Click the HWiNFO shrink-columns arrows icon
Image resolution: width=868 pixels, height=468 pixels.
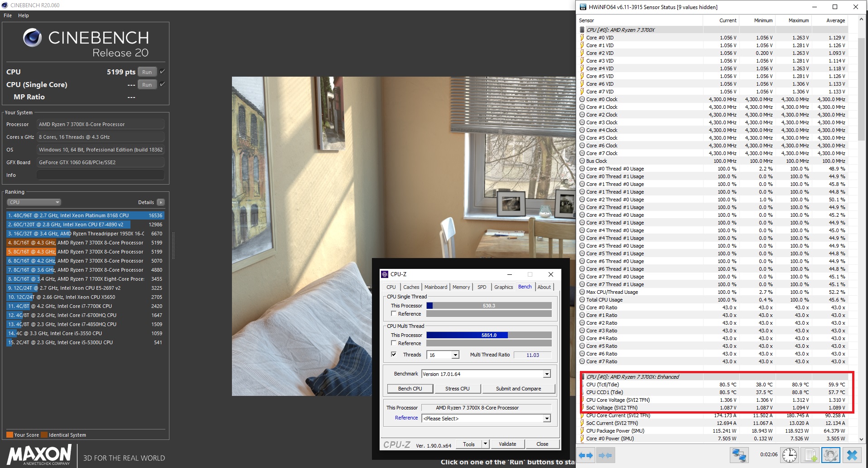(x=605, y=455)
